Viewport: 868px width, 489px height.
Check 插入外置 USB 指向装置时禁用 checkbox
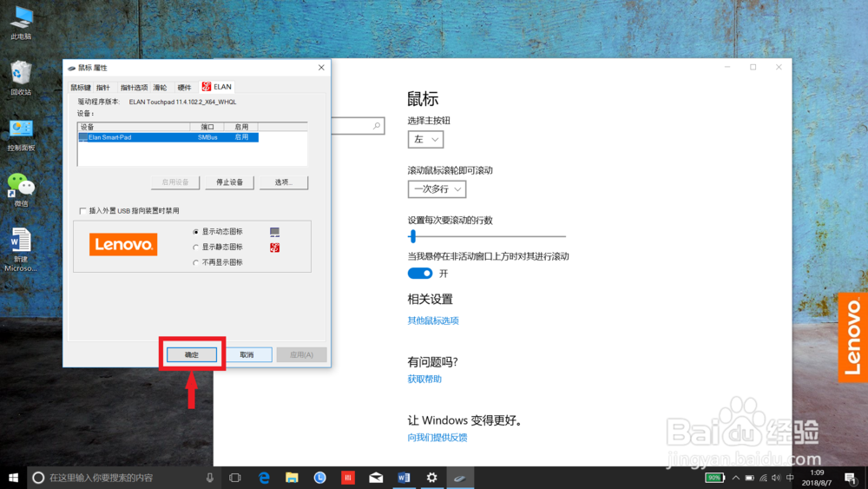[82, 211]
